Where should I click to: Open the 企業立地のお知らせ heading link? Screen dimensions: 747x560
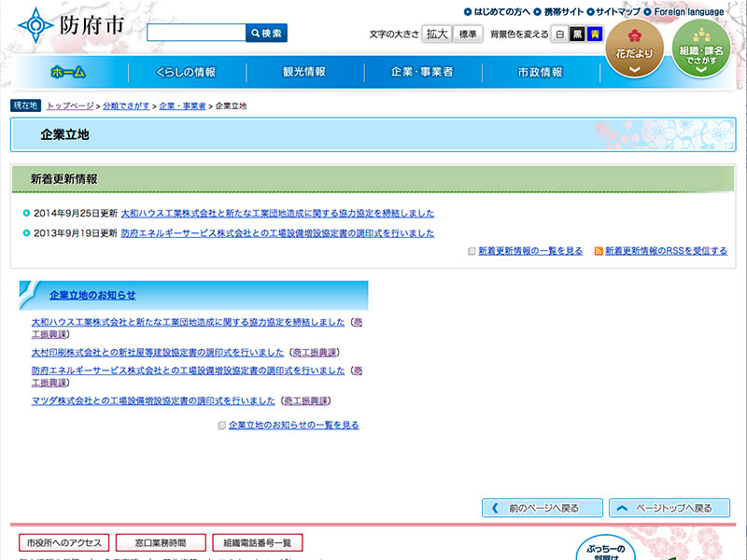[x=92, y=295]
